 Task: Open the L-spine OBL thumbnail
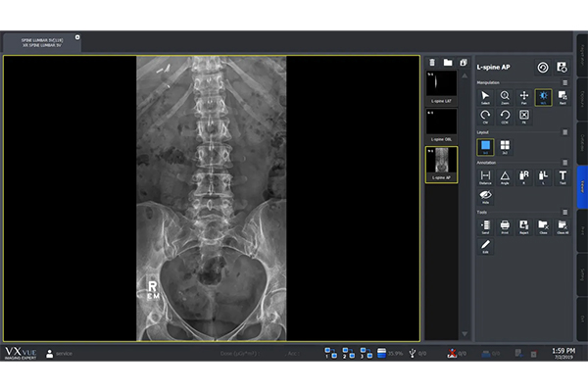(441, 125)
